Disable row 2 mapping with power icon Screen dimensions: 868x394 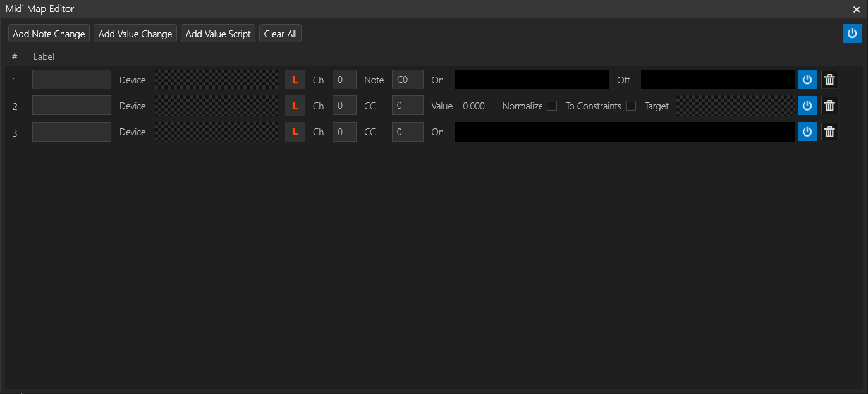(807, 106)
